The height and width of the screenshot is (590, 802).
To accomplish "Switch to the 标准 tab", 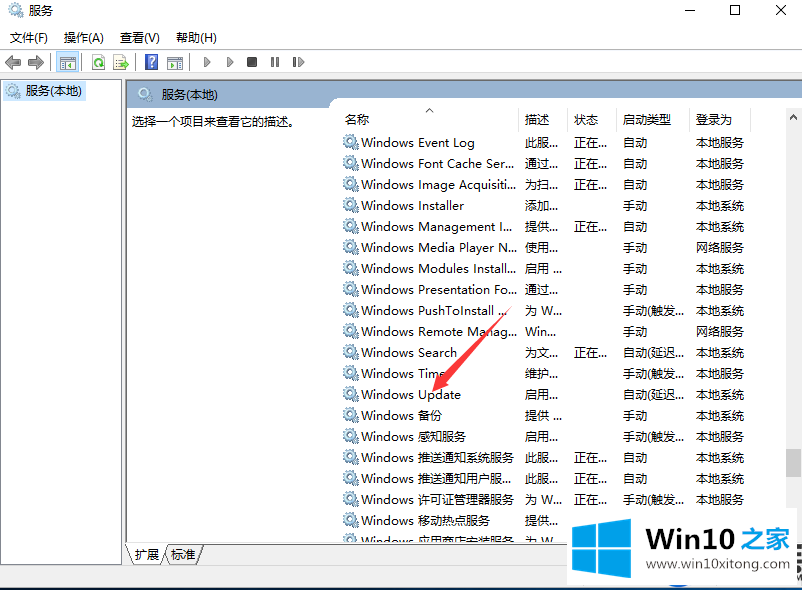I will 183,555.
